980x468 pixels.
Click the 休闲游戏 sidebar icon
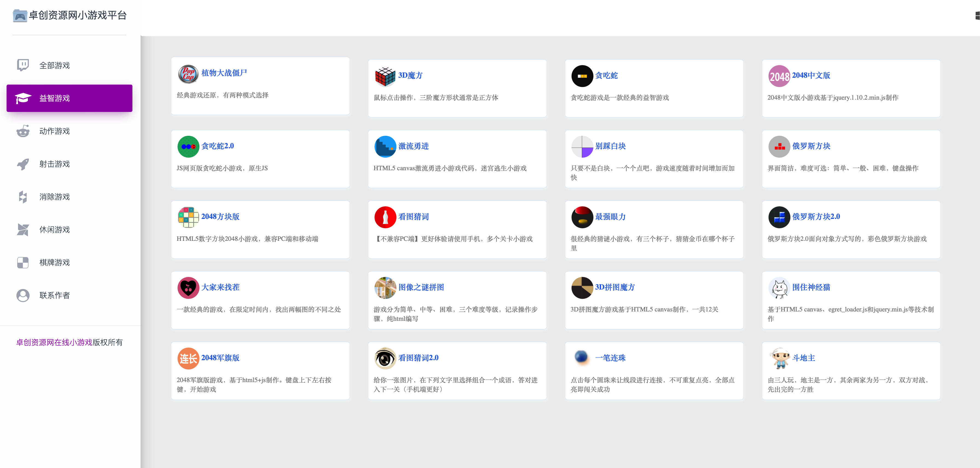point(23,229)
